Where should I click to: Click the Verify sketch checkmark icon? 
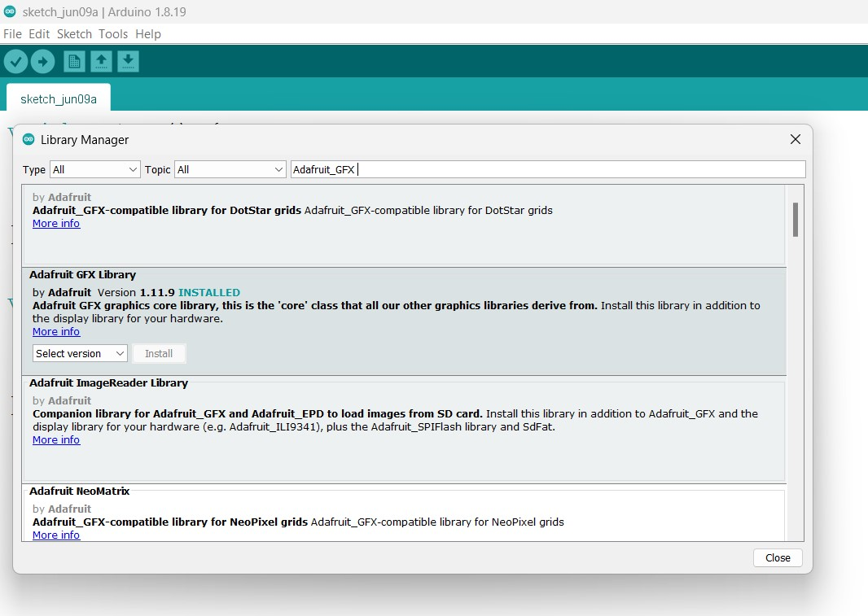[x=15, y=61]
